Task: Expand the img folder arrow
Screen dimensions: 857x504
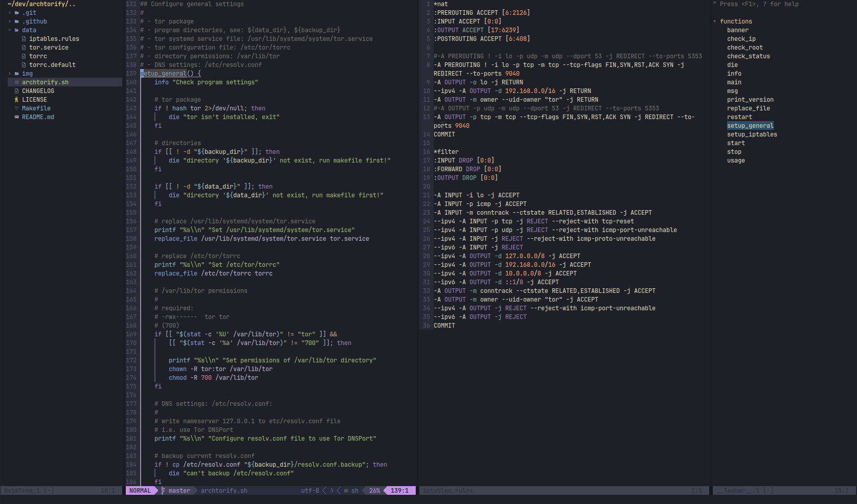Action: point(10,74)
